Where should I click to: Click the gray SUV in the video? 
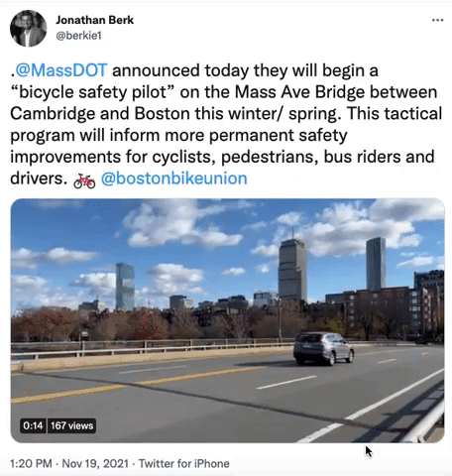point(324,349)
